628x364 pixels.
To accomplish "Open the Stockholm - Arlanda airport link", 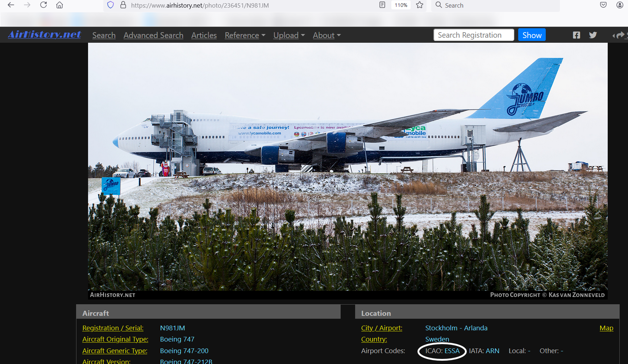I will tap(456, 328).
